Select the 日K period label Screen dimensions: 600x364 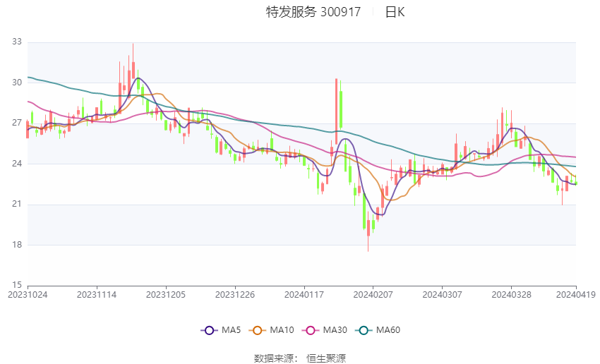coord(395,12)
